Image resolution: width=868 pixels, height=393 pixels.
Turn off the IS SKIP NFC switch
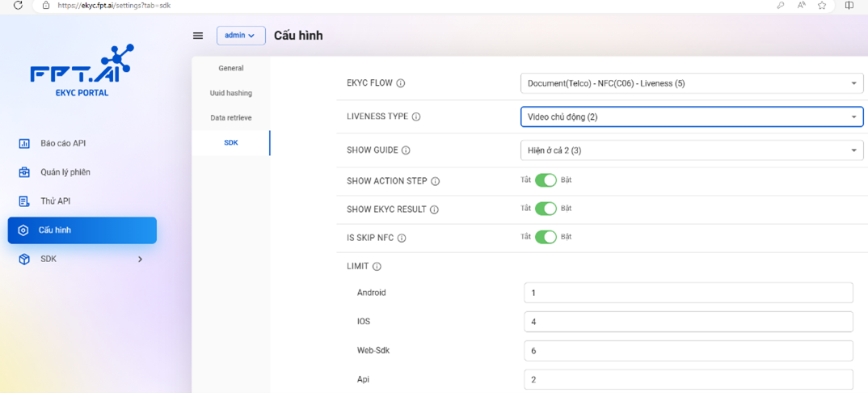click(x=546, y=237)
